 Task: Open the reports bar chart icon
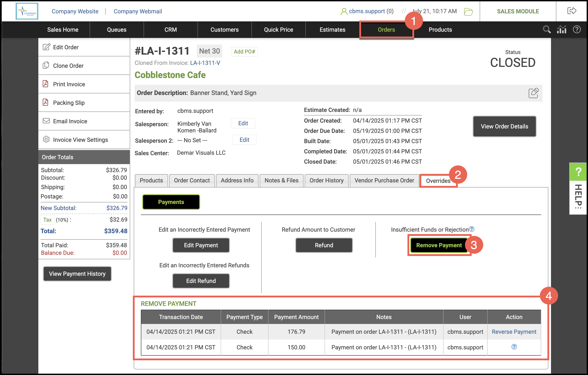561,30
